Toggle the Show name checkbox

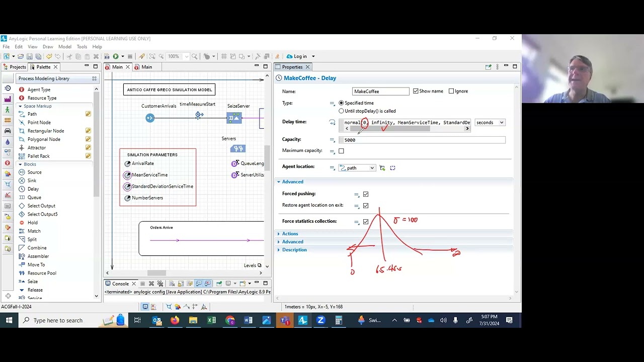416,91
